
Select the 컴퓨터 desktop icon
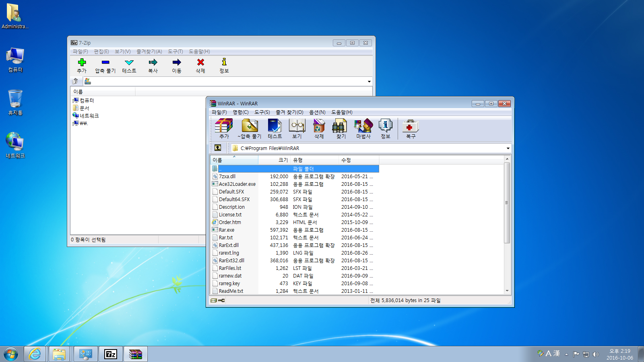[x=15, y=60]
